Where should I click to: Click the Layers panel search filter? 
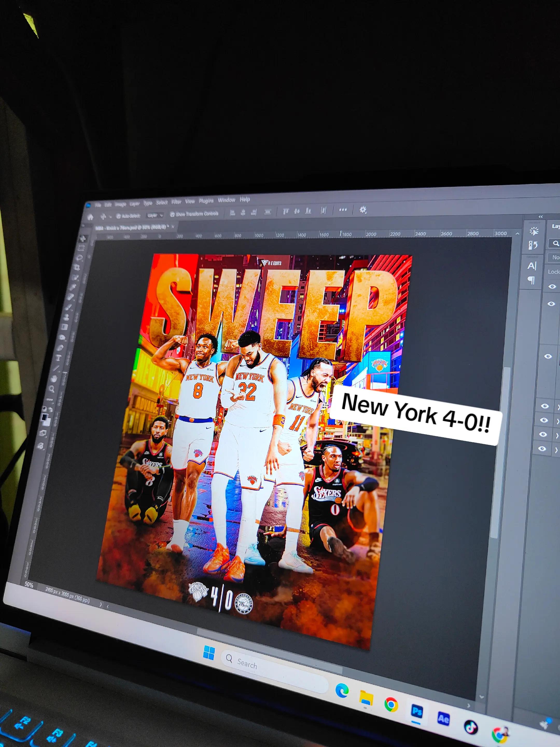pyautogui.click(x=555, y=243)
